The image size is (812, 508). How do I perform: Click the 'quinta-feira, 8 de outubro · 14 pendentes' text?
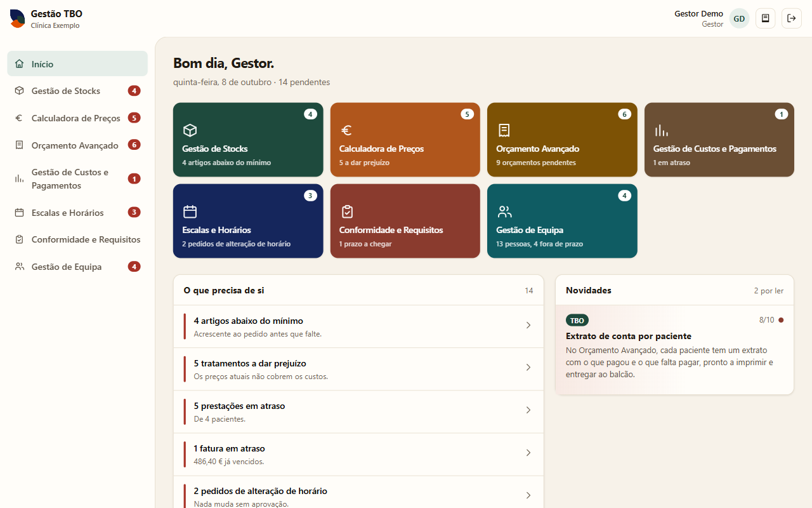point(252,83)
